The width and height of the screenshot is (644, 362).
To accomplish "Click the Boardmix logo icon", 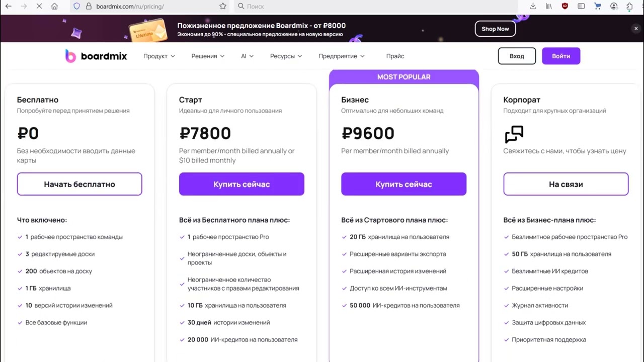I will [x=70, y=56].
